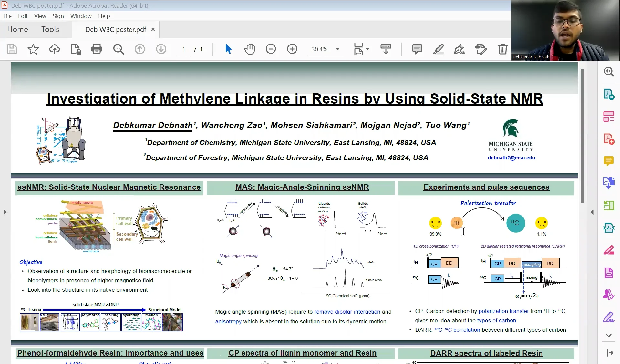620x364 pixels.
Task: Click the Send file for review icon
Action: (481, 49)
